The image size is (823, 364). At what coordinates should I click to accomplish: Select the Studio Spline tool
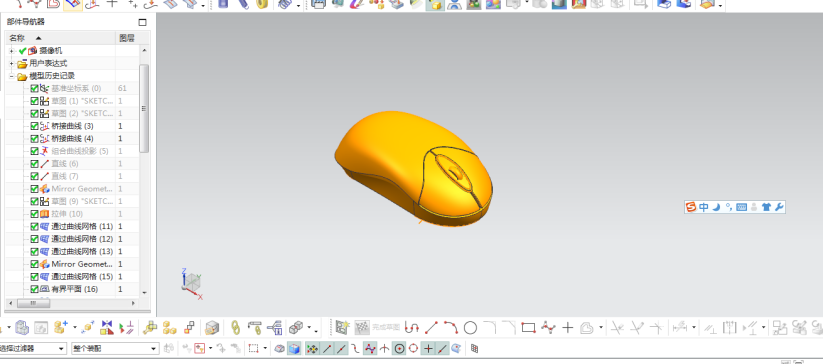coord(548,328)
